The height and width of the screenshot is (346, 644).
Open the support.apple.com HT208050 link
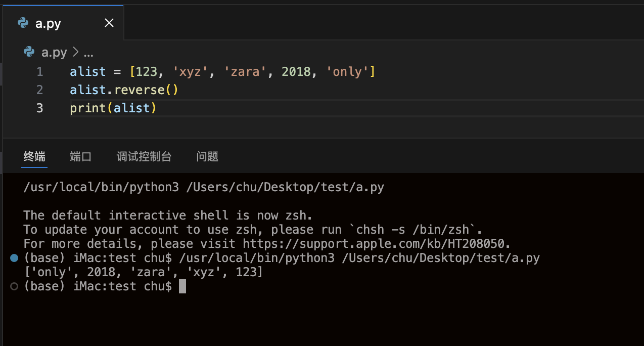tap(376, 244)
